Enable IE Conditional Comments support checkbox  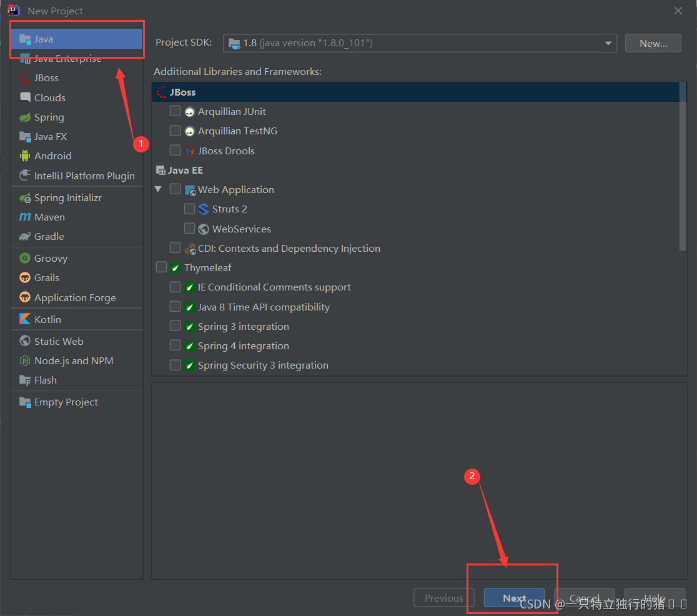[175, 287]
